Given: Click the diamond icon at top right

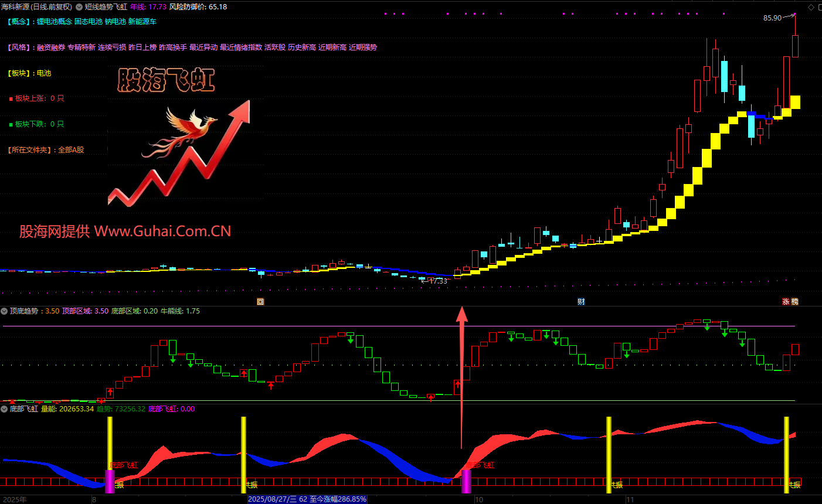Looking at the screenshot, I should 811,7.
